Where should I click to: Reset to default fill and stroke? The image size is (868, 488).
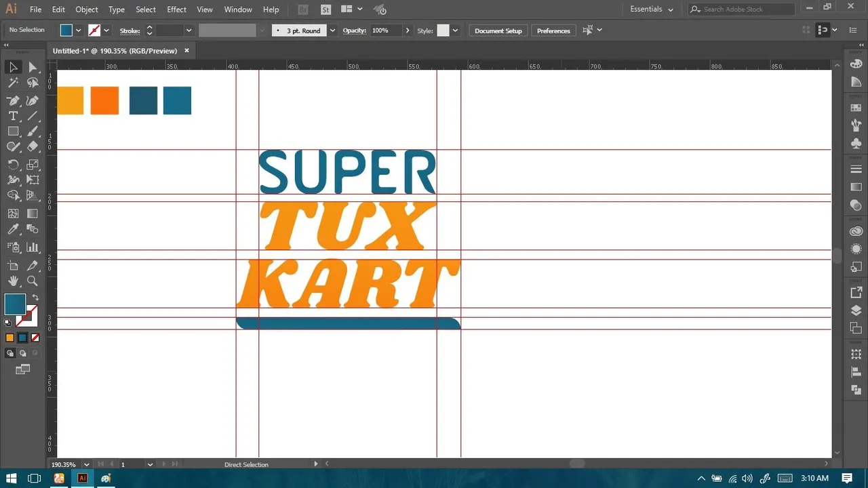point(8,322)
